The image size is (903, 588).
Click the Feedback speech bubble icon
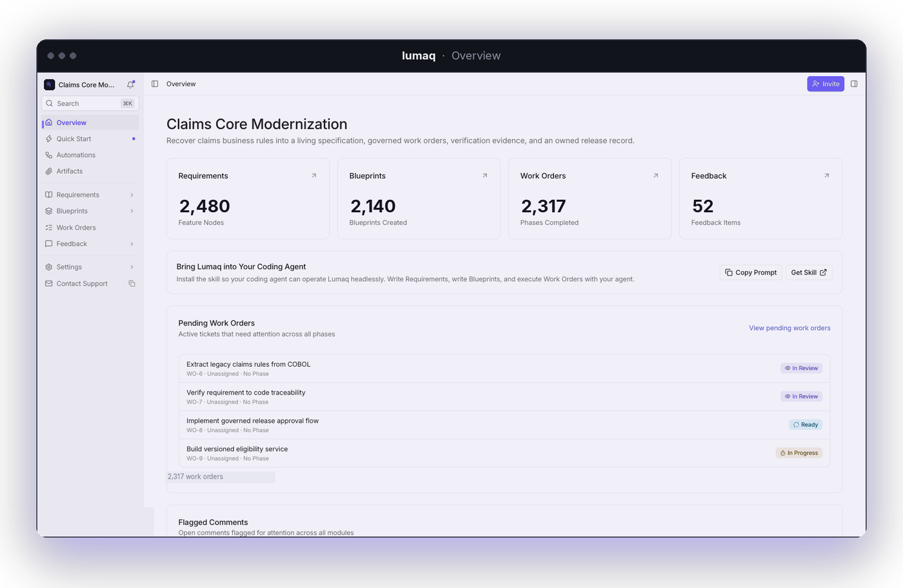click(49, 244)
